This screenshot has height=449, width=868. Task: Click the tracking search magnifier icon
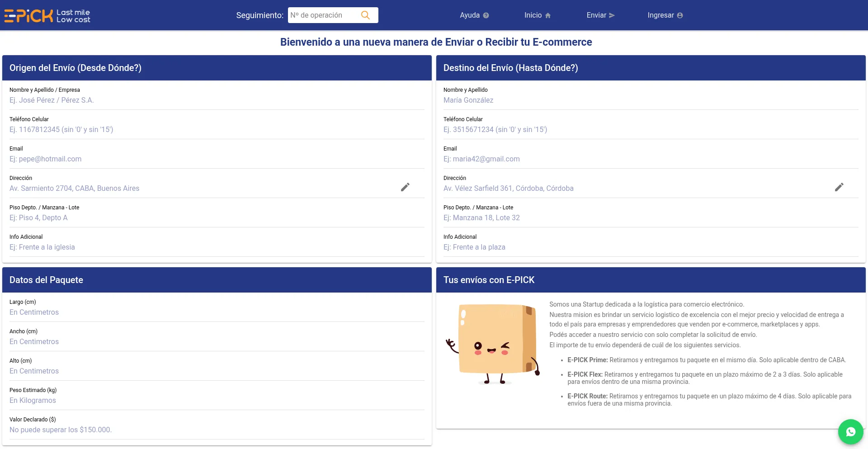365,15
